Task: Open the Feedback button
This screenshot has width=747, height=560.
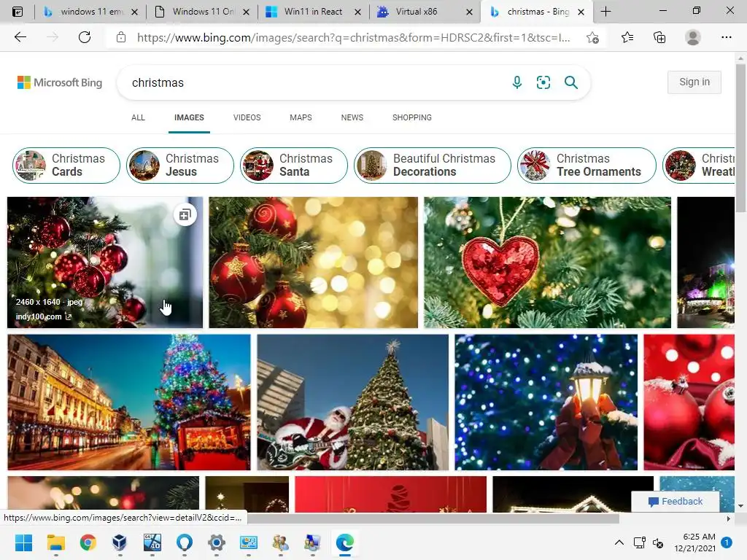Action: [676, 502]
